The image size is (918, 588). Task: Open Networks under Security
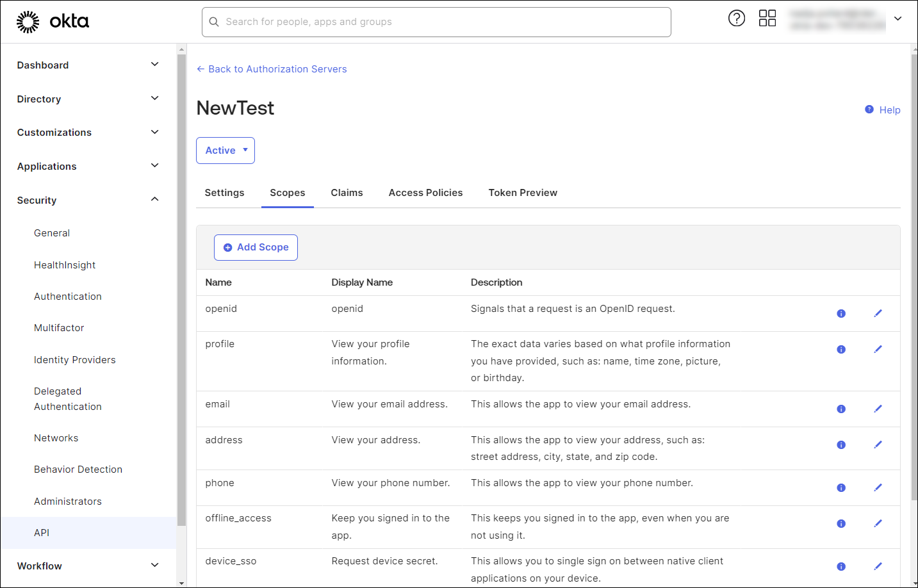(x=56, y=438)
